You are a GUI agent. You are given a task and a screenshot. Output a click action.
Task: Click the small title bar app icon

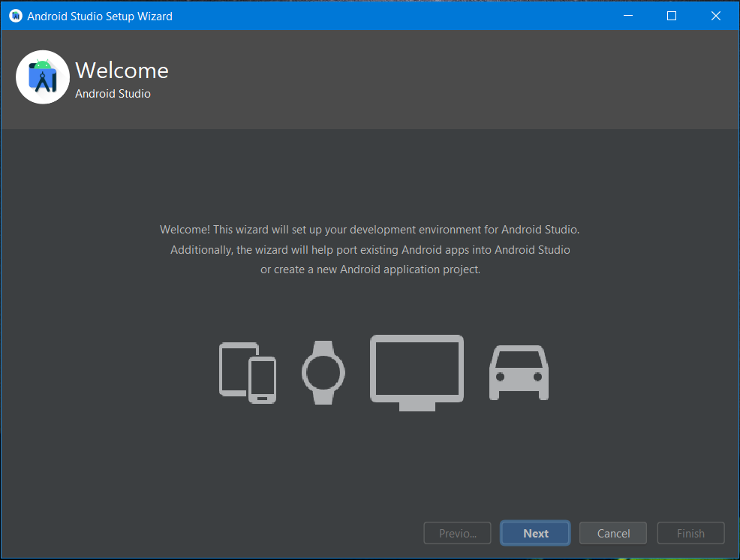click(x=15, y=16)
